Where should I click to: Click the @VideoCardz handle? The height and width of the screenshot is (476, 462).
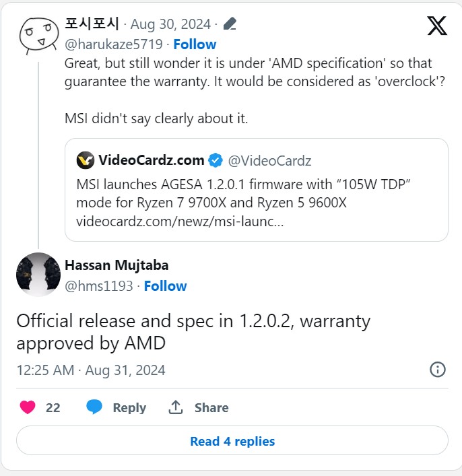click(269, 161)
